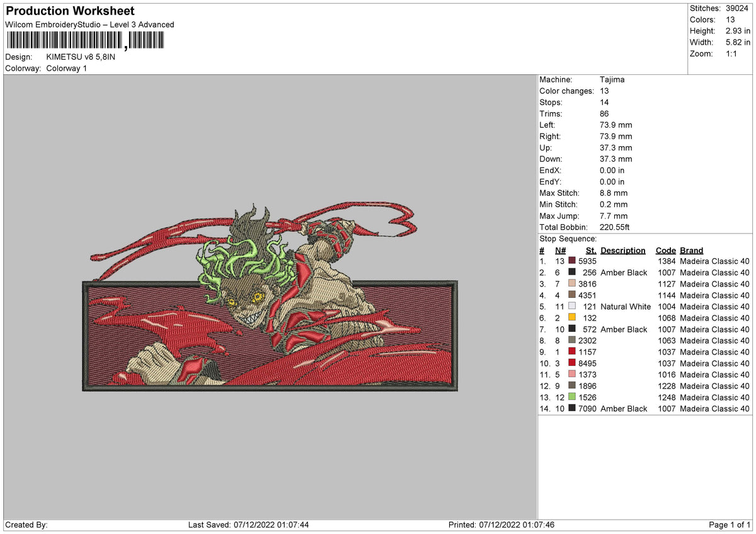Select the orange-yellow swatch in stop 6
The height and width of the screenshot is (534, 756).
pos(572,318)
